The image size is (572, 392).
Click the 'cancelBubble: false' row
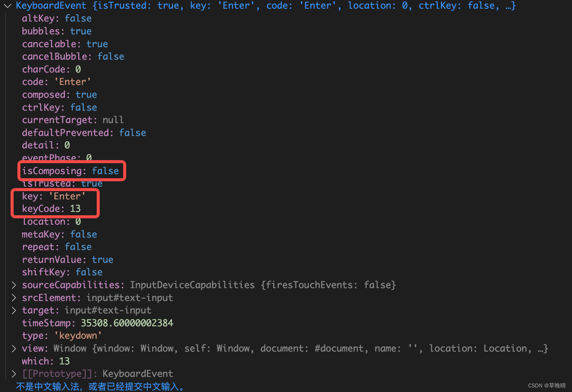73,57
